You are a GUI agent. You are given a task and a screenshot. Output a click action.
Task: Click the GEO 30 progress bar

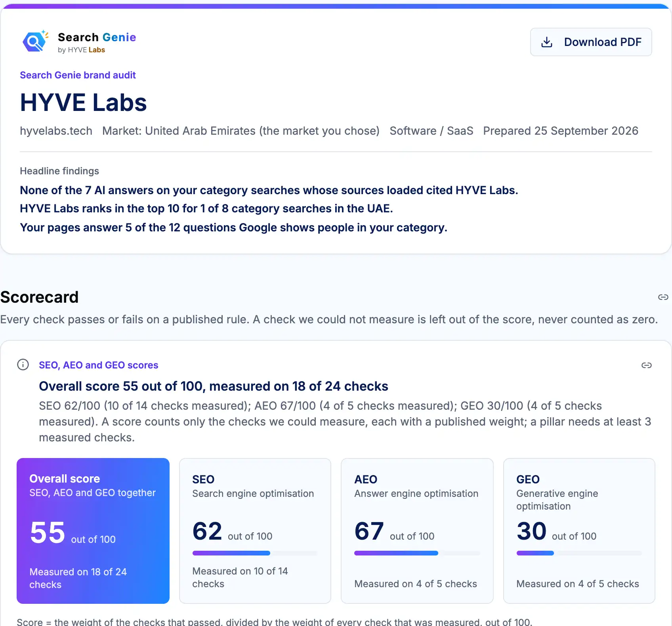(579, 553)
